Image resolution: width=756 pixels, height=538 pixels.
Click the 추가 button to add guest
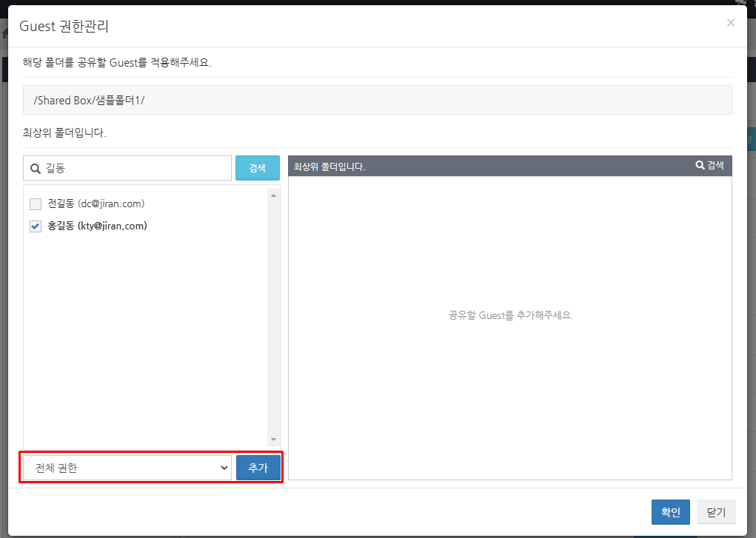tap(258, 468)
